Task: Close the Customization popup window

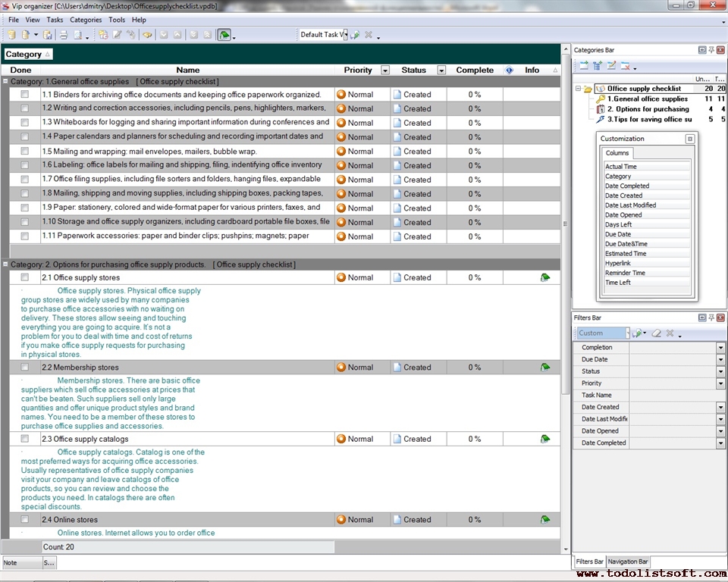Action: click(690, 139)
